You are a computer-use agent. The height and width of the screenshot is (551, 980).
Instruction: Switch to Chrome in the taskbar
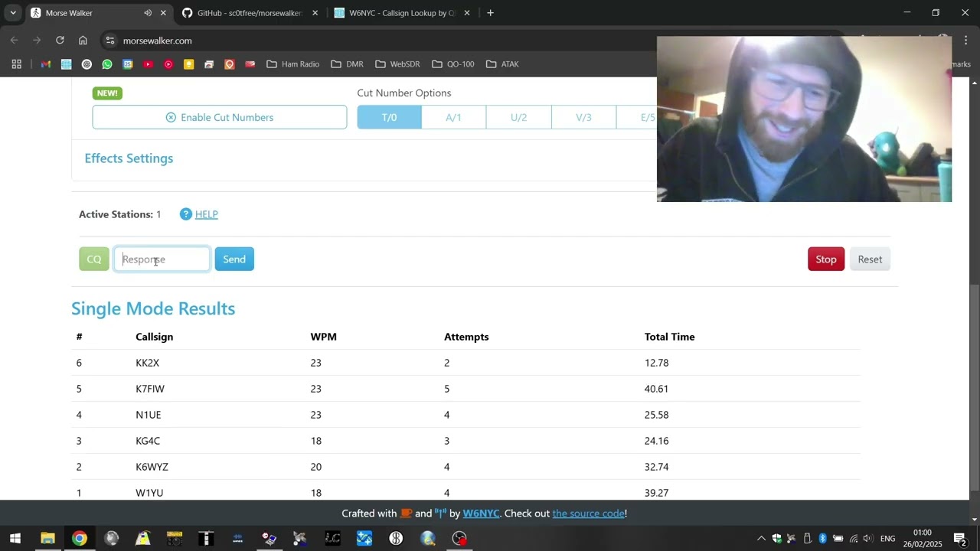click(x=80, y=539)
